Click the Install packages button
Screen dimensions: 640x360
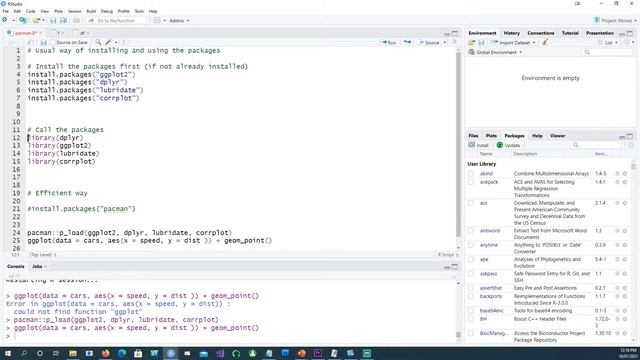(478, 145)
